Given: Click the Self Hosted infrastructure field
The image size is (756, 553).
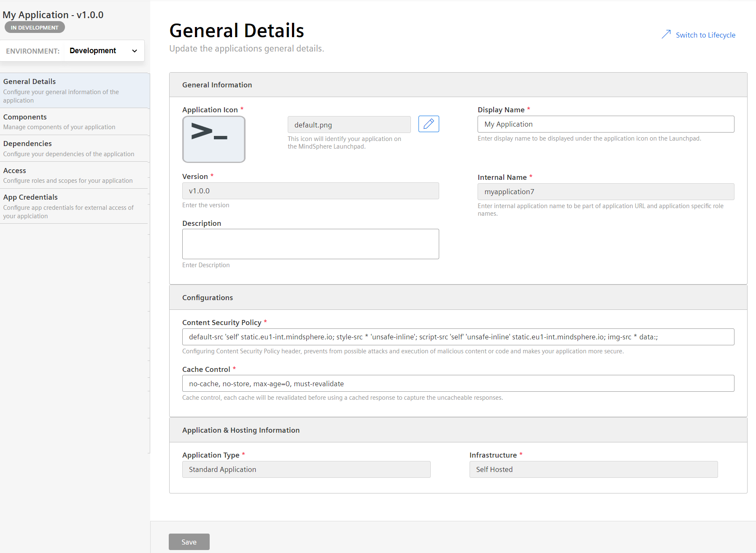Looking at the screenshot, I should [594, 469].
